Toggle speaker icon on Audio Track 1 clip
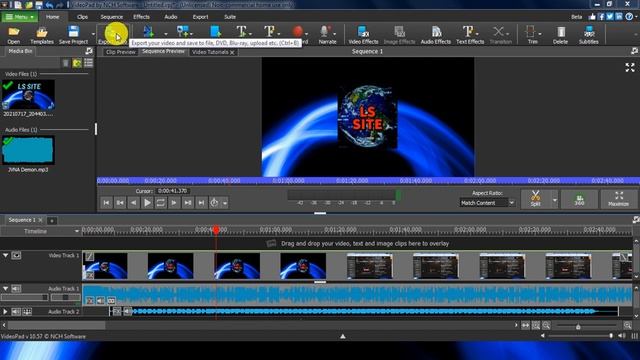Image resolution: width=640 pixels, height=360 pixels. (100, 301)
